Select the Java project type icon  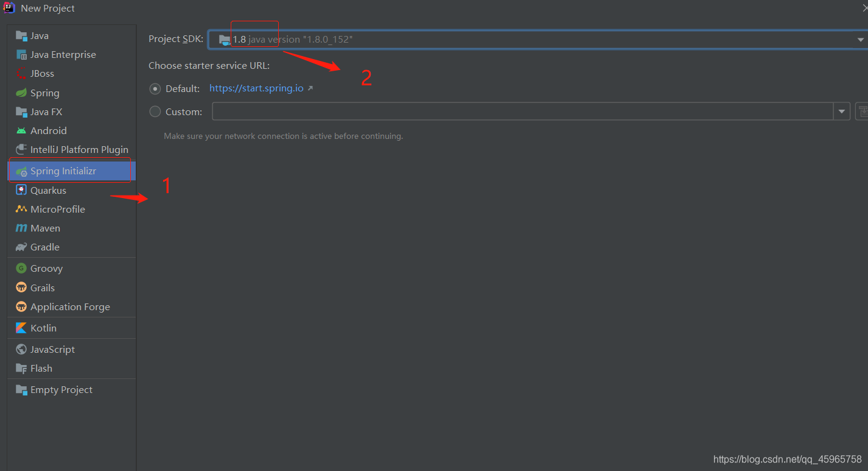21,36
